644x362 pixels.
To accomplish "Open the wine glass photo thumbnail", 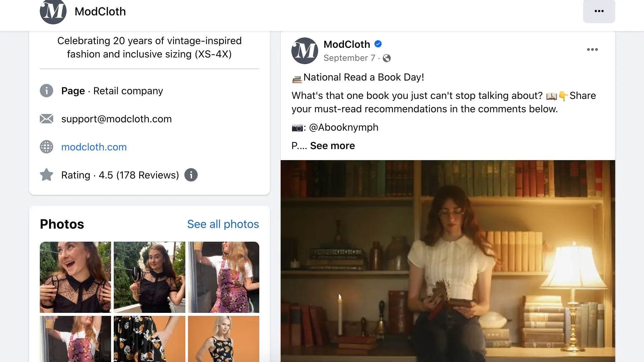I will (149, 277).
